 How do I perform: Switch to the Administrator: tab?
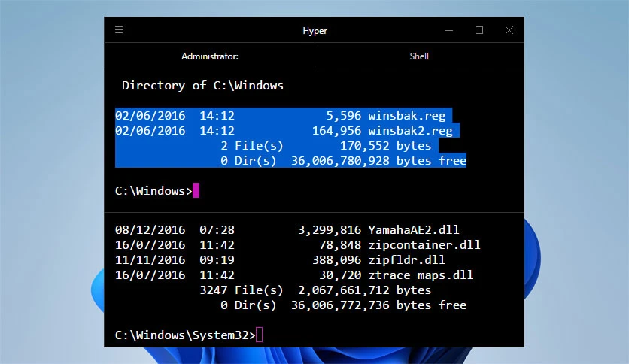210,56
